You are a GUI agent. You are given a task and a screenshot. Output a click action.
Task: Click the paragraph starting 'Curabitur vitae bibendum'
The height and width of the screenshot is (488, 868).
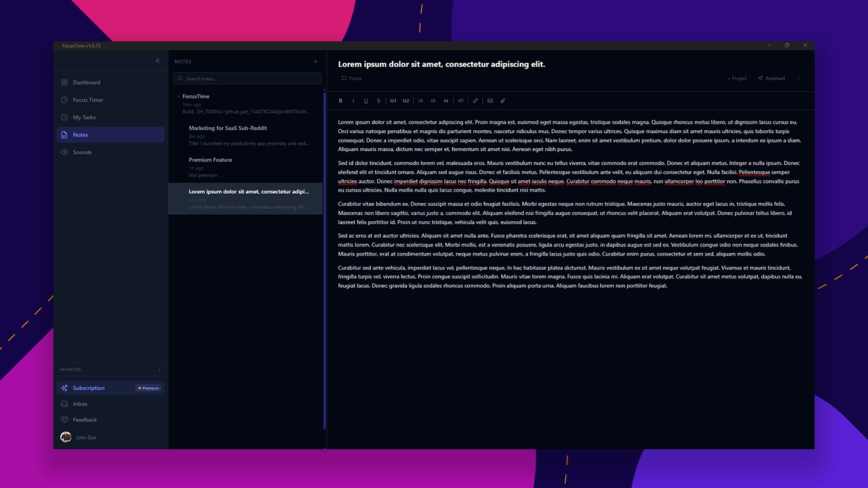tap(565, 213)
